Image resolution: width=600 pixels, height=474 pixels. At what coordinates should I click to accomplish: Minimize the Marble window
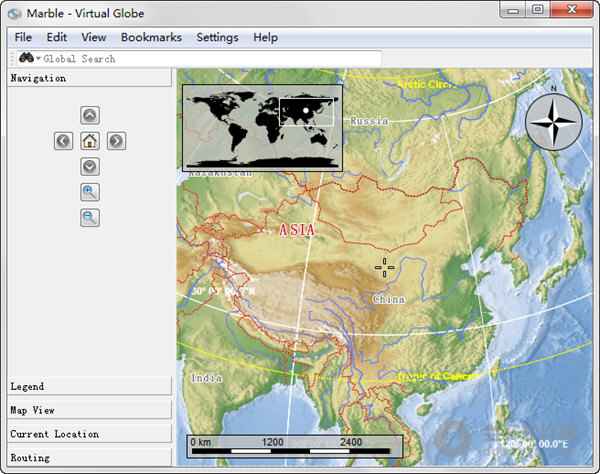(513, 10)
